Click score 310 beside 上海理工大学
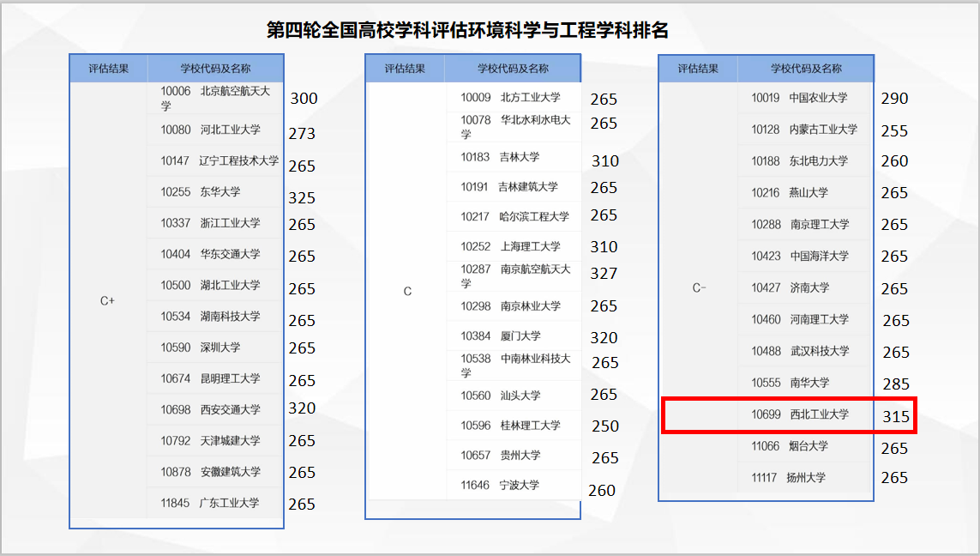The width and height of the screenshot is (980, 556). click(x=604, y=246)
